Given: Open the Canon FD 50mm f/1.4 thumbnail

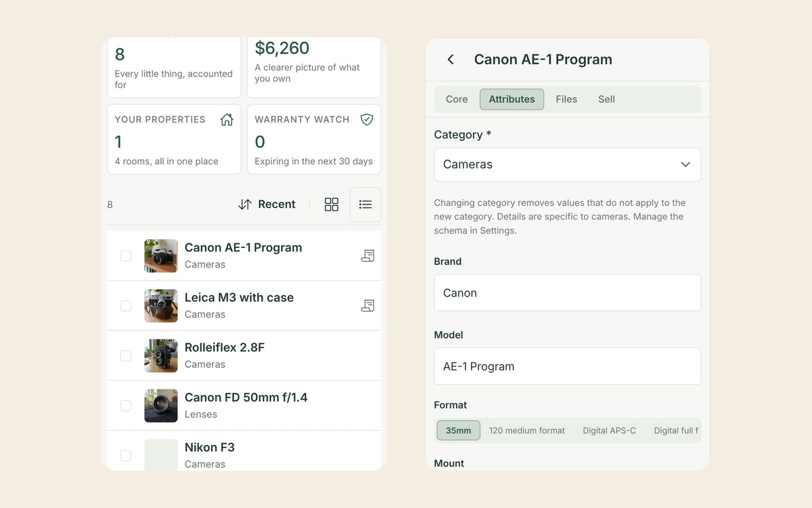Looking at the screenshot, I should [x=161, y=406].
